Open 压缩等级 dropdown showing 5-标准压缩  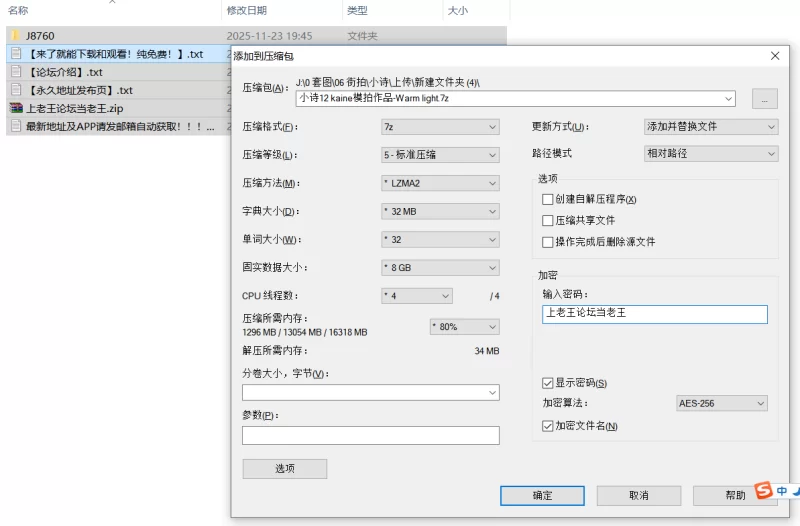440,155
